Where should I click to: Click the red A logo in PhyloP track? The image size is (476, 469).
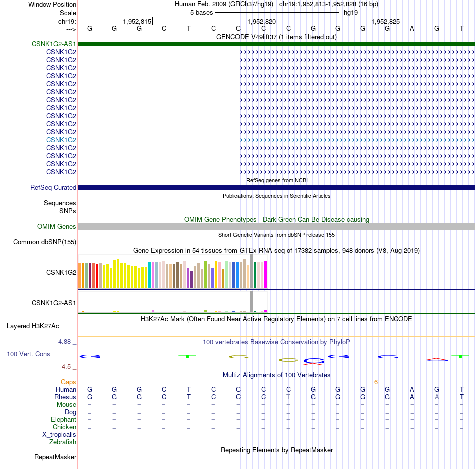click(437, 359)
